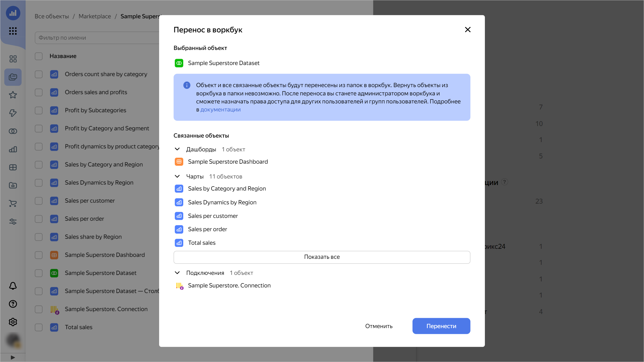Tick the Sales per customer checkbox
The height and width of the screenshot is (362, 644).
pos(39,201)
